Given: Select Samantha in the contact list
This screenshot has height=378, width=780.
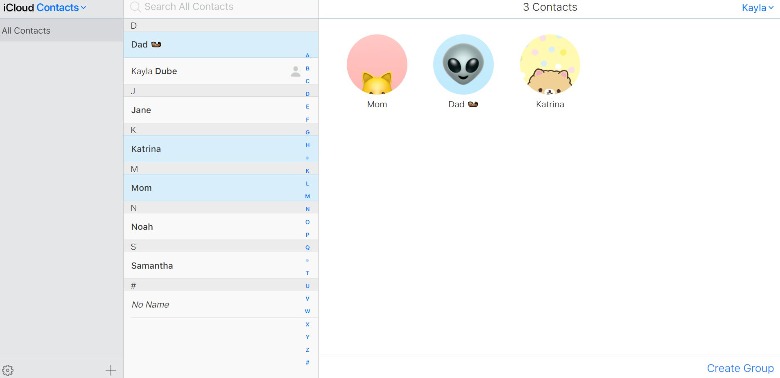Looking at the screenshot, I should coord(221,266).
